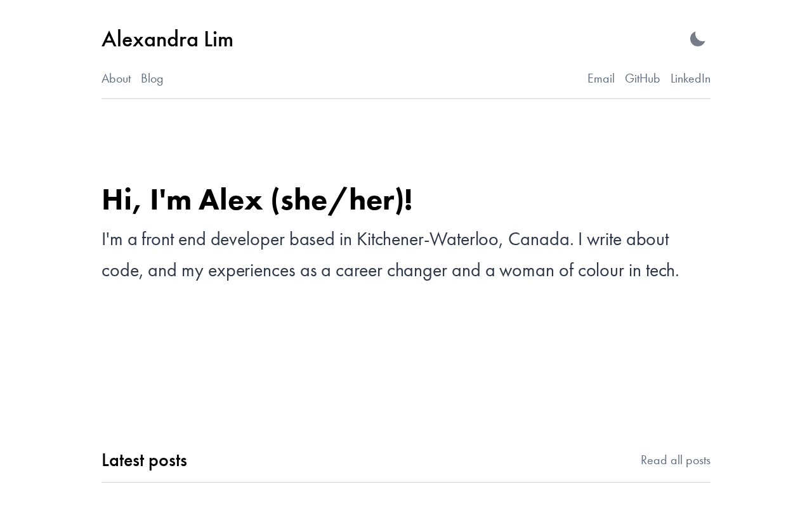Image resolution: width=812 pixels, height=508 pixels.
Task: Click the word "tech." ending the intro
Action: point(662,271)
